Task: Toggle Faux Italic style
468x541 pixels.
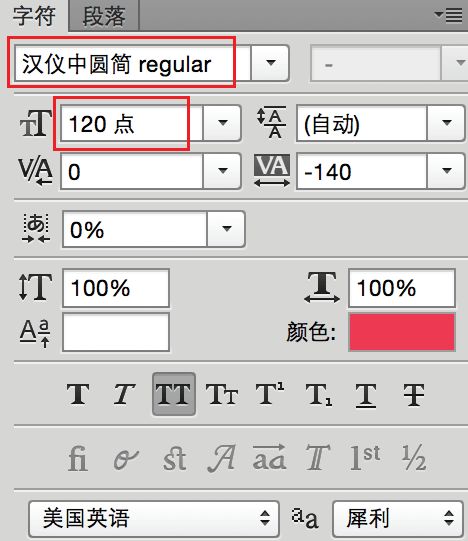Action: (124, 394)
